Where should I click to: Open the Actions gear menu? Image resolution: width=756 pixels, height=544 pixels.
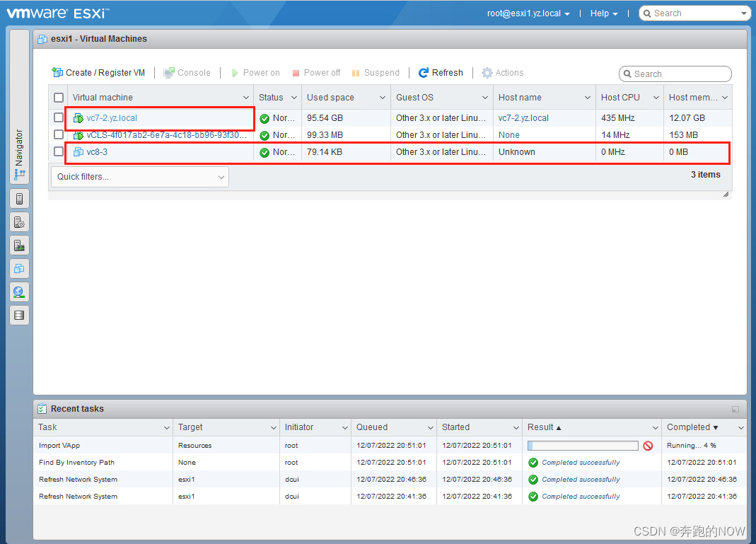(502, 73)
